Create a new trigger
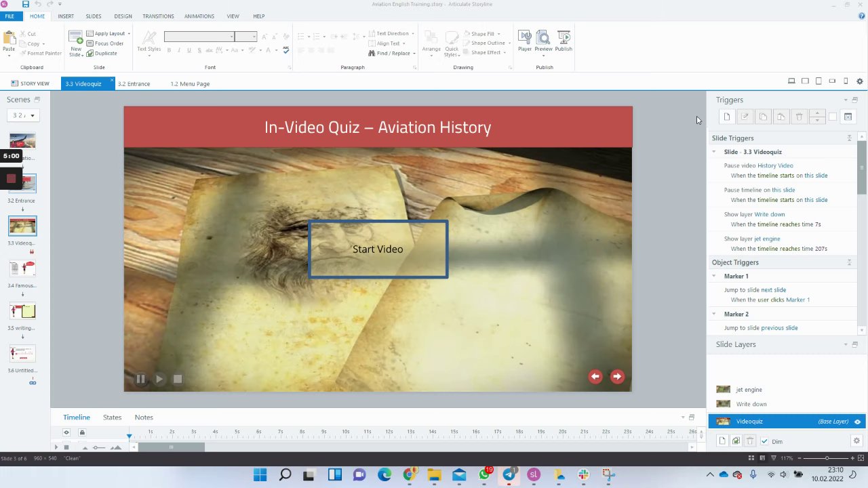Viewport: 868px width, 488px height. pos(727,117)
